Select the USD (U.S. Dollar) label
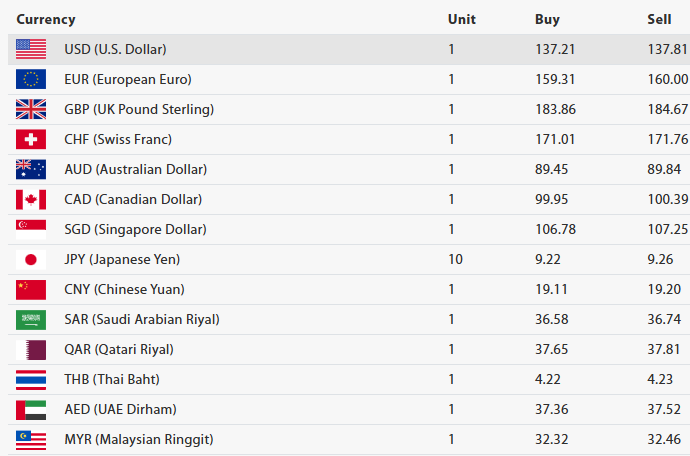The height and width of the screenshot is (456, 690). [115, 49]
